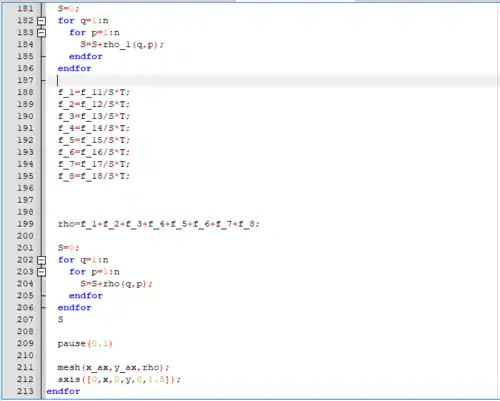Click the 'f_1=f_11/S*T;' code line
Image resolution: width=500 pixels, height=401 pixels.
tap(94, 92)
